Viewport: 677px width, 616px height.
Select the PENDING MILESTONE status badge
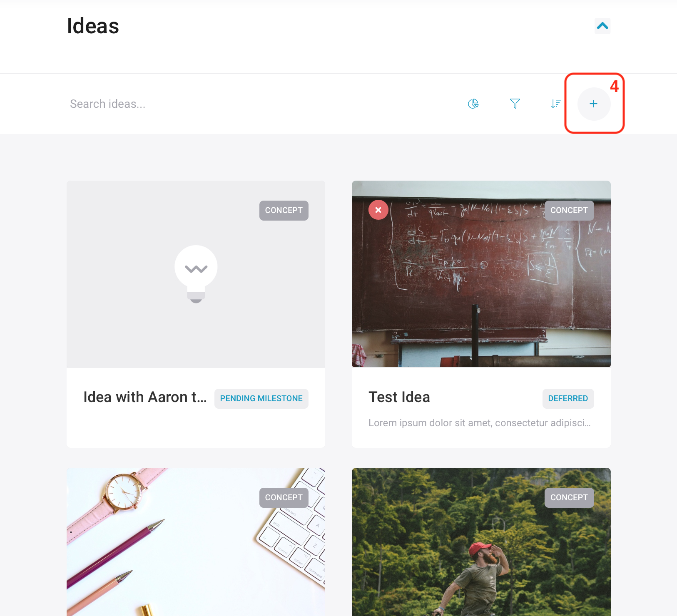(x=261, y=399)
